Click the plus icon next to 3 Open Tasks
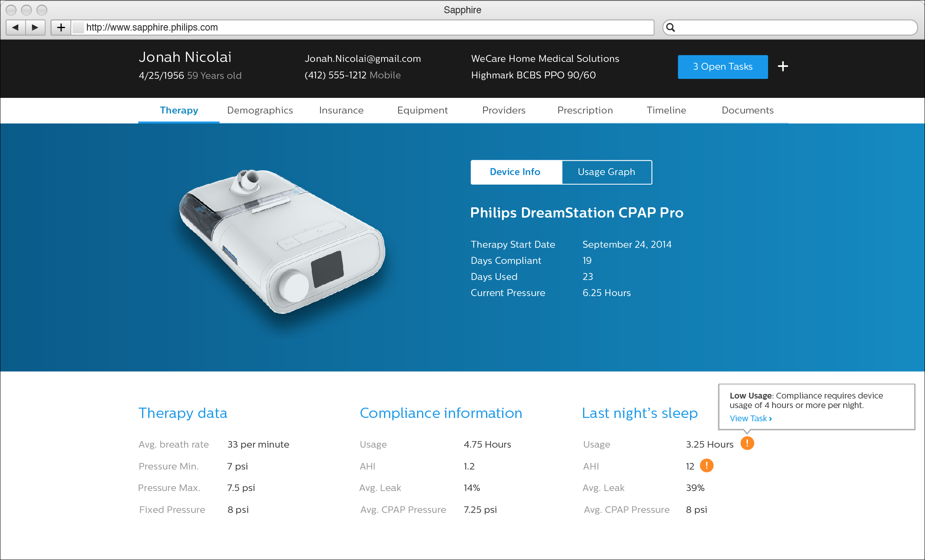Screen dimensions: 925x560 click(783, 66)
